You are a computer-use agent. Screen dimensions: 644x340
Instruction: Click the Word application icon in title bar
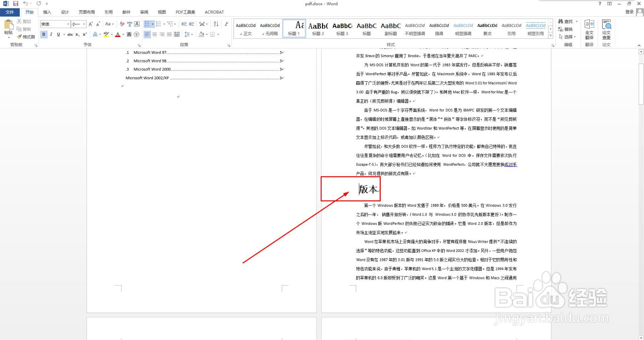click(x=6, y=4)
